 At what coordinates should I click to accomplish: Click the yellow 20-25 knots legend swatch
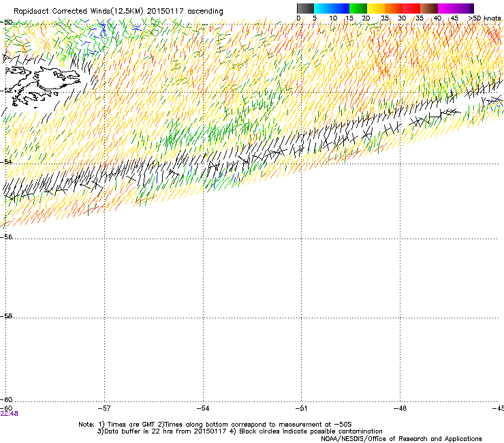click(376, 8)
